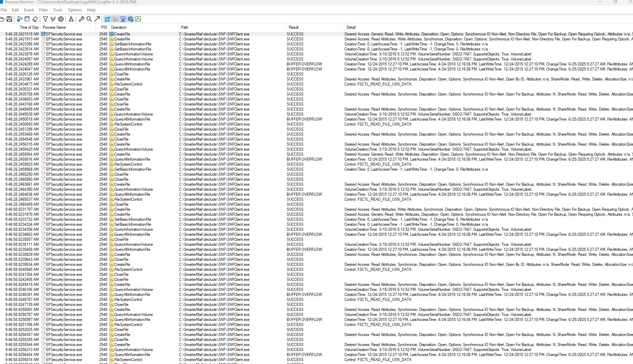Select the first CreateFile event row

(x=122, y=34)
